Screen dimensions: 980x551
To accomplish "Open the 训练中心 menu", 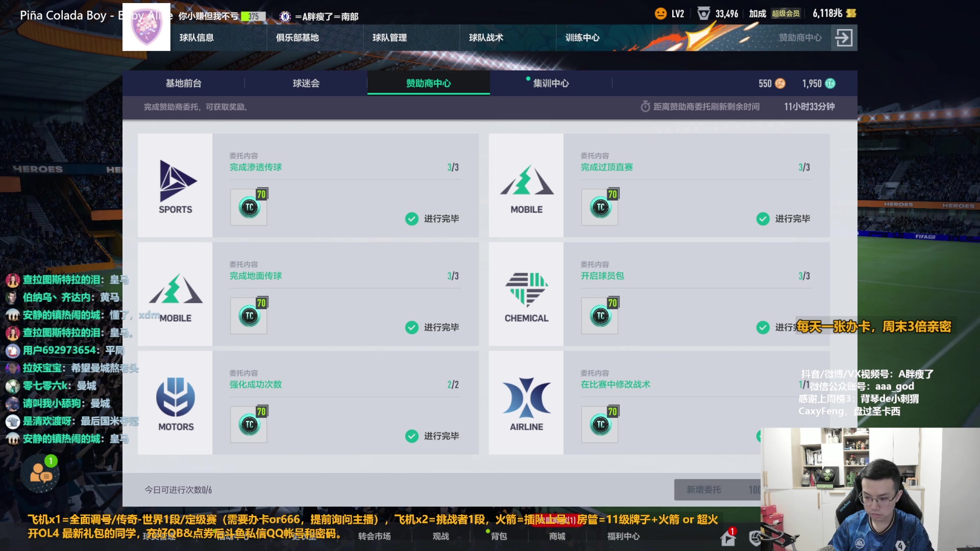I will click(582, 38).
